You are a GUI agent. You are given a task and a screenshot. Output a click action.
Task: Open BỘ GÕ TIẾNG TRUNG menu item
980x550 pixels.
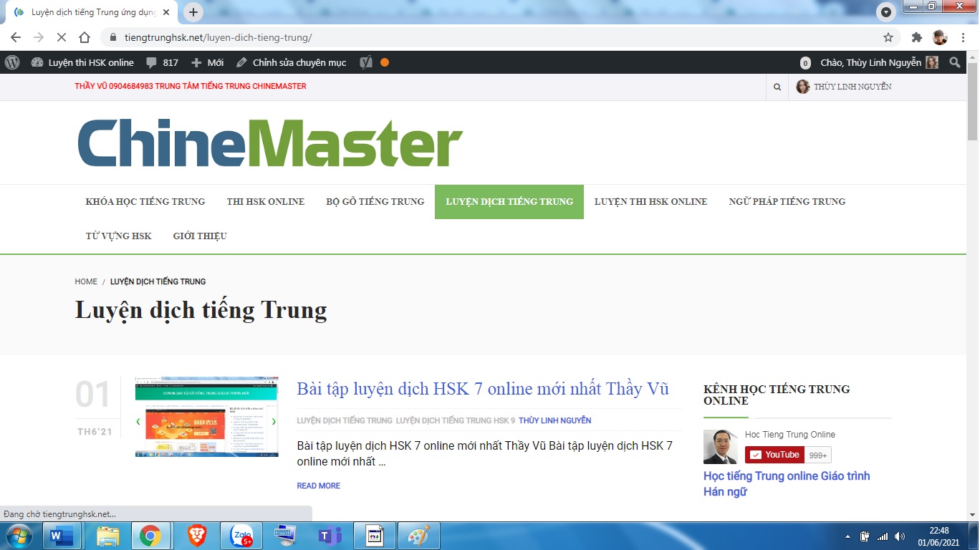point(375,201)
